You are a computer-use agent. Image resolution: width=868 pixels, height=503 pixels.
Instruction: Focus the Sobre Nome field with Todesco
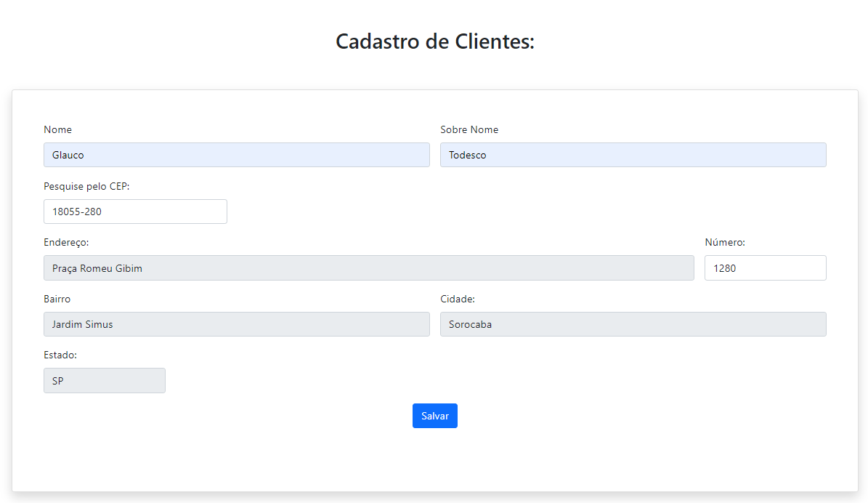[x=633, y=155]
